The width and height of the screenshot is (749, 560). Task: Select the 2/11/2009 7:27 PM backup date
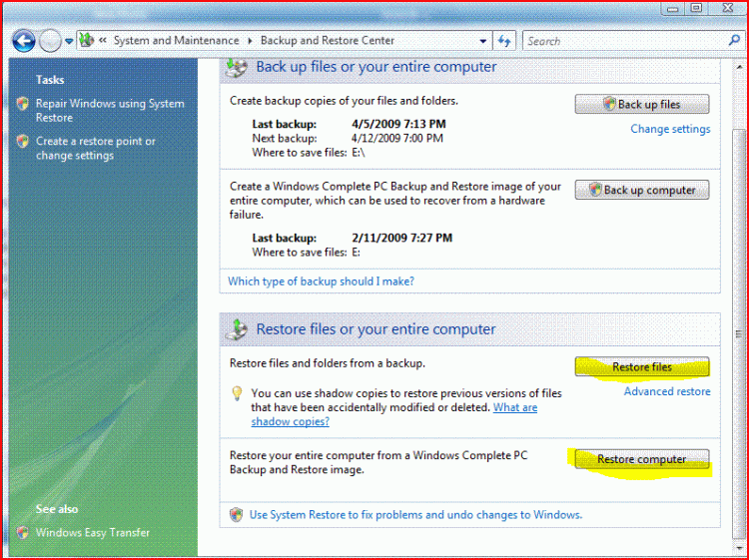401,238
